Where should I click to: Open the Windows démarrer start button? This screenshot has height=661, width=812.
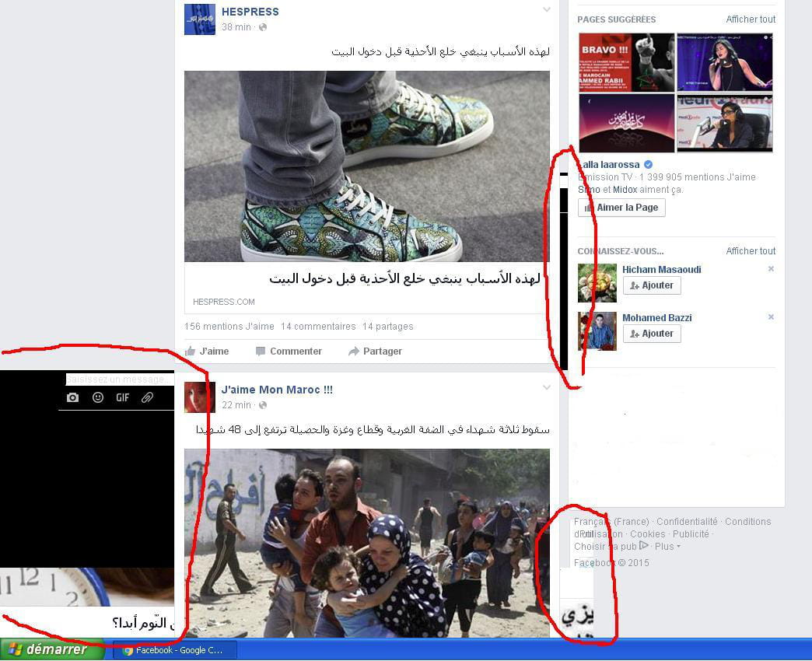click(52, 649)
